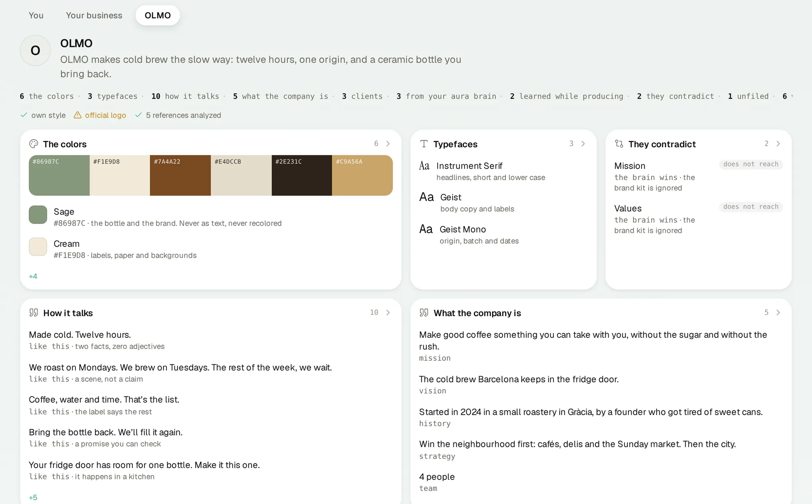Image resolution: width=812 pixels, height=504 pixels.
Task: Show the +4 more colors
Action: click(33, 276)
